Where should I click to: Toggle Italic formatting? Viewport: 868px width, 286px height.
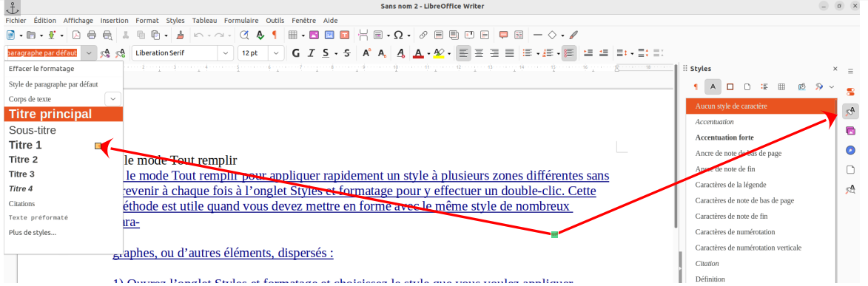311,53
